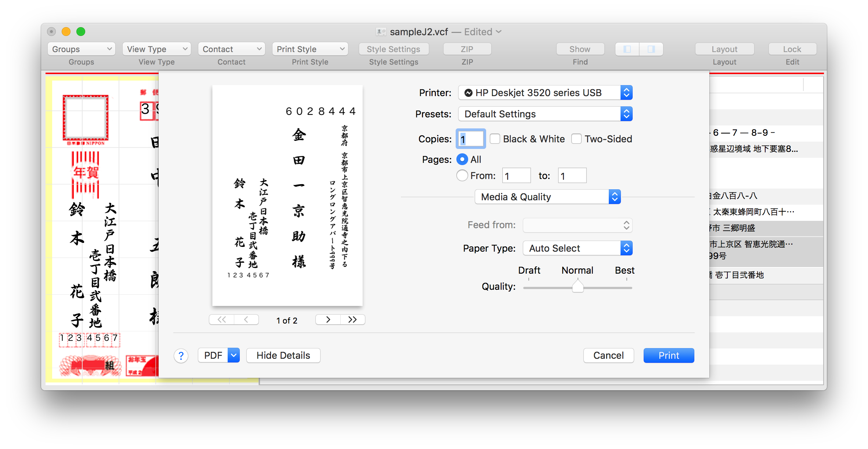
Task: Go to previous page in print preview
Action: [x=246, y=320]
